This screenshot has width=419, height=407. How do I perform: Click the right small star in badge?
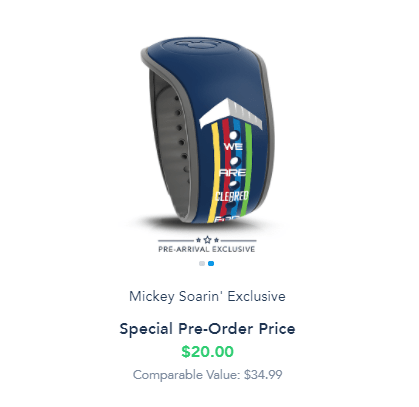216,240
